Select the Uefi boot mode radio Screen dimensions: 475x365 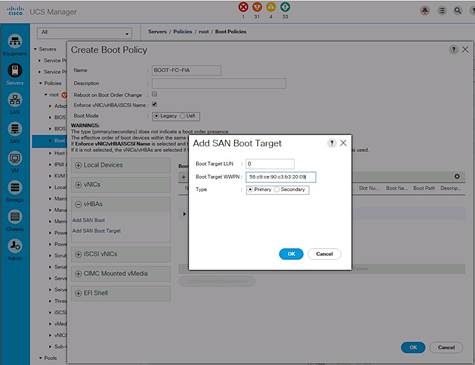182,116
